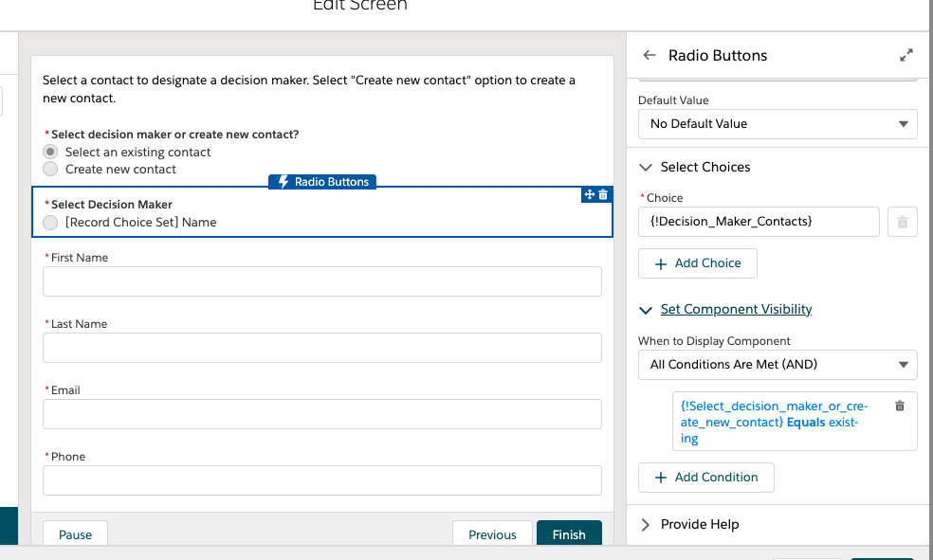
Task: Expand the Provide Help section
Action: pos(646,524)
